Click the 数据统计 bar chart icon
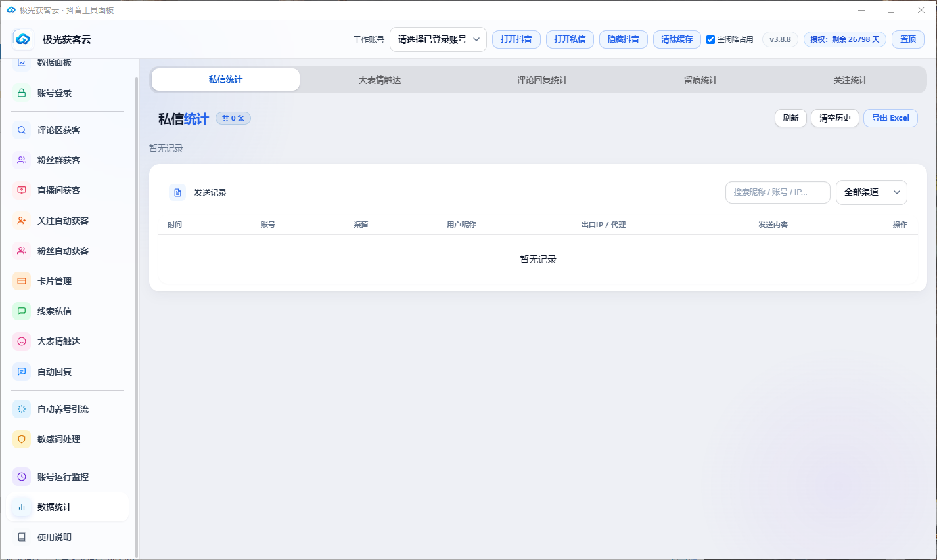The width and height of the screenshot is (937, 560). pos(22,507)
